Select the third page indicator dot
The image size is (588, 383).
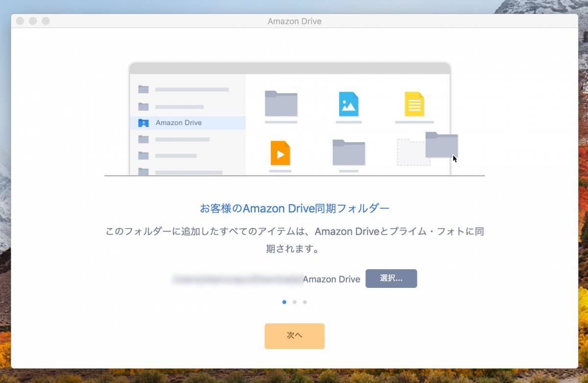pyautogui.click(x=305, y=302)
